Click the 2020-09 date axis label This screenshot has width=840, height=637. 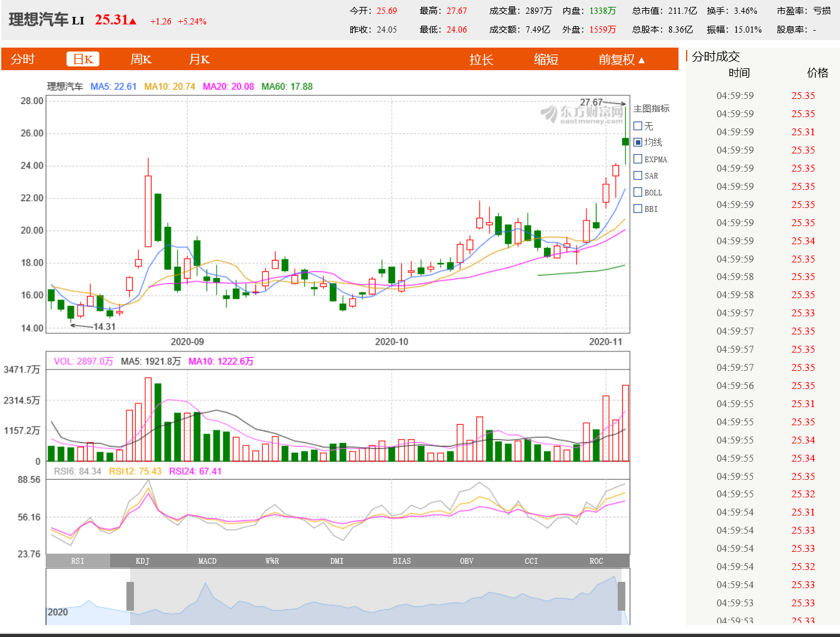pos(187,341)
